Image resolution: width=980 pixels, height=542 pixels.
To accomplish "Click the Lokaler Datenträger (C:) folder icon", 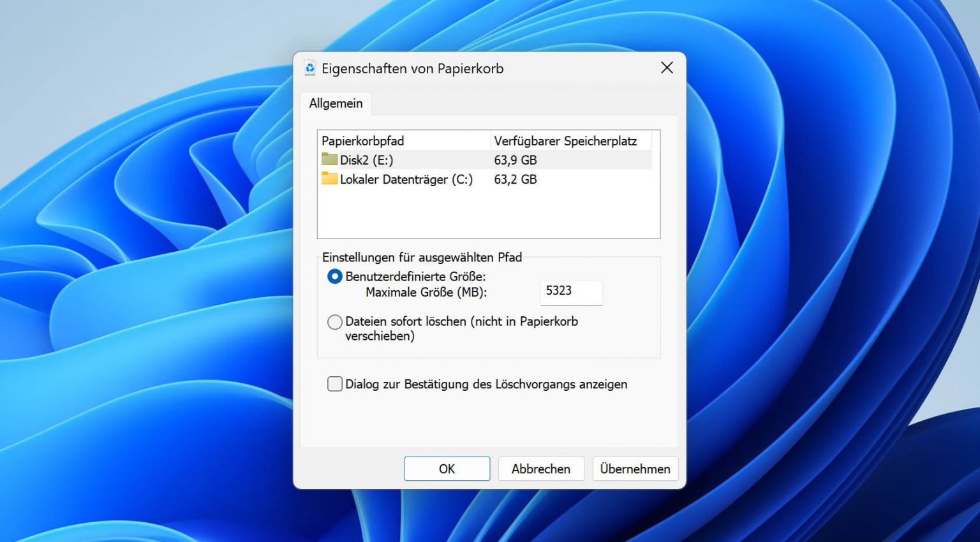I will point(329,179).
